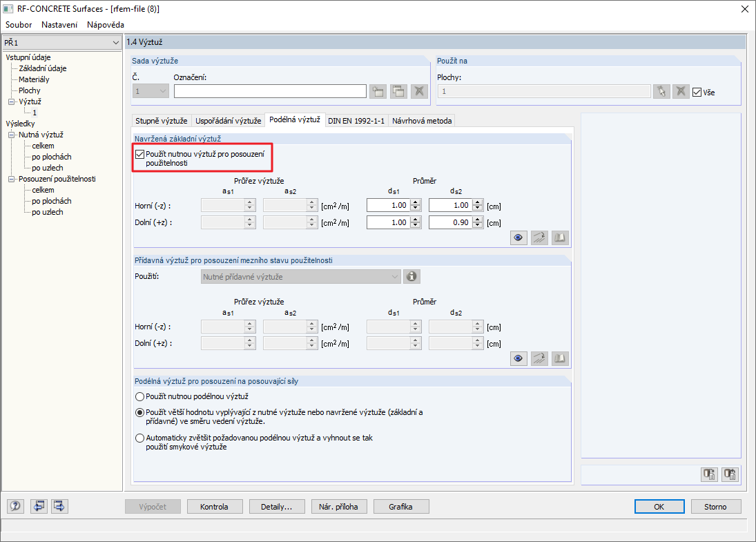
Task: Click the delete reinforcement set icon
Action: point(420,91)
